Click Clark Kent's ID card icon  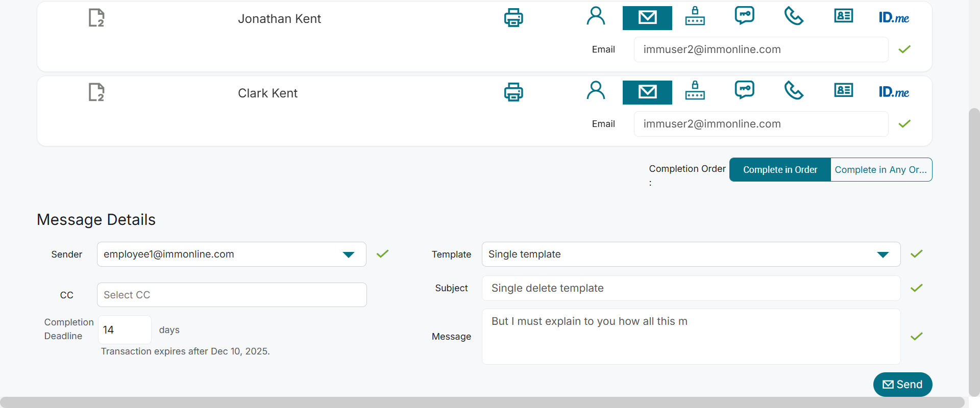pos(843,91)
